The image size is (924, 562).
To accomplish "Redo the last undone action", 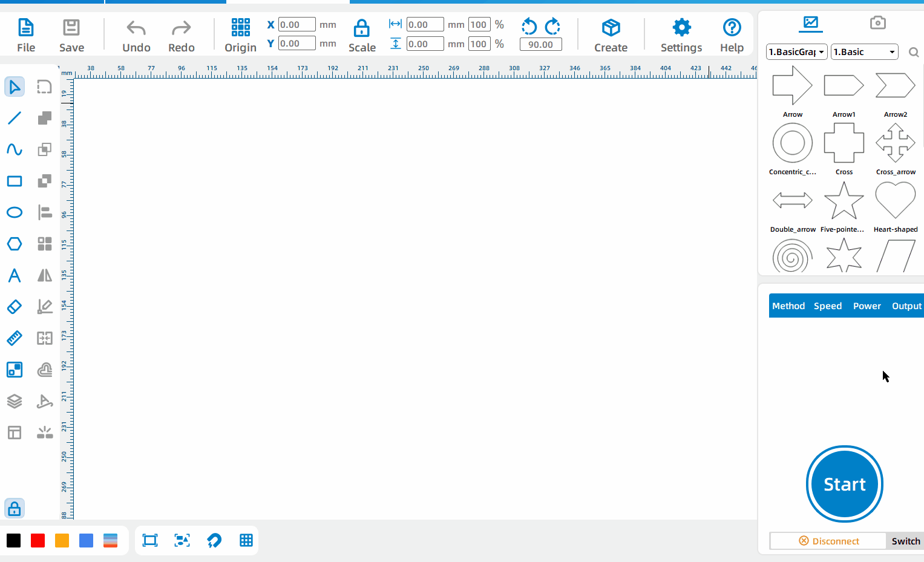I will 182,35.
